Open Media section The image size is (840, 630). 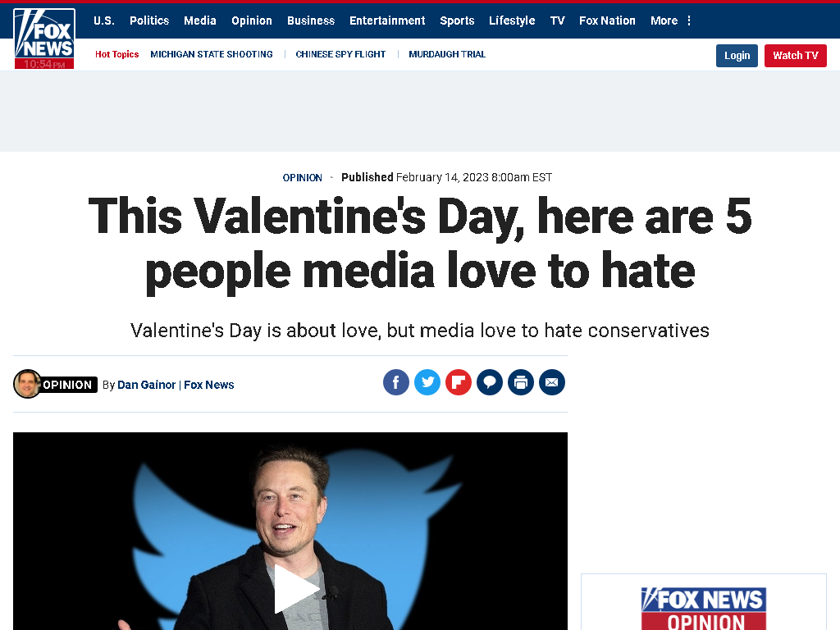(200, 21)
